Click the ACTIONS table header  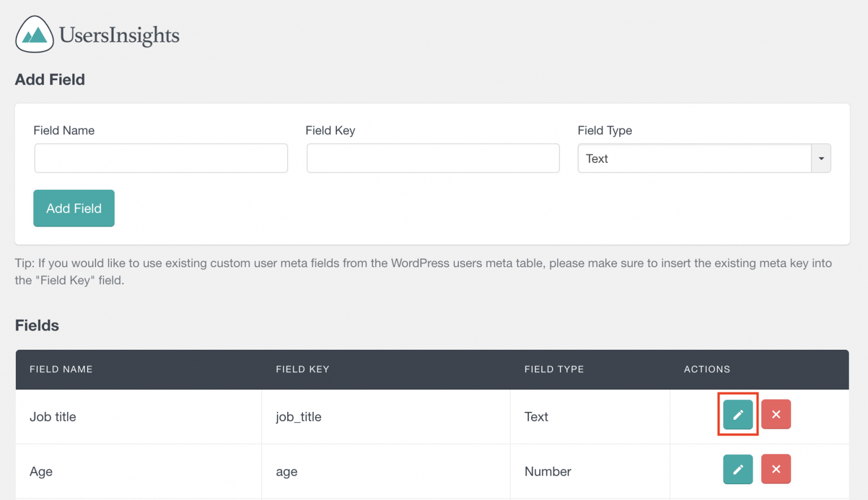[x=706, y=369]
